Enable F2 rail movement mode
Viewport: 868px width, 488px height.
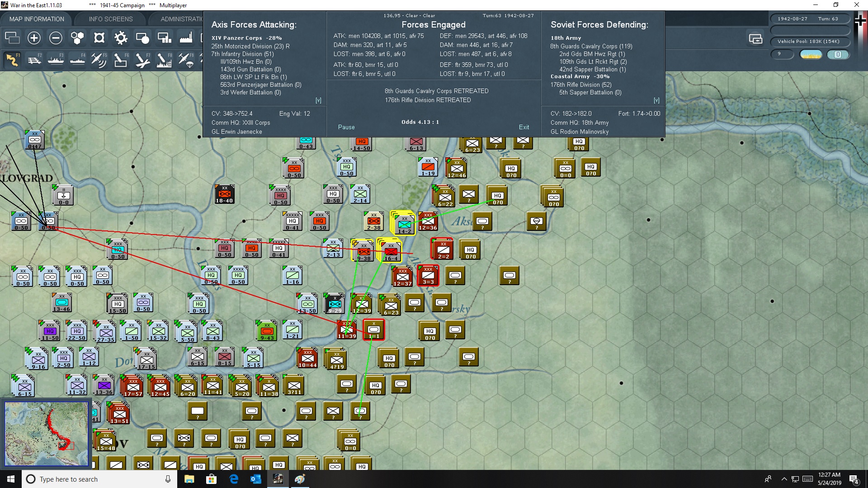click(34, 60)
